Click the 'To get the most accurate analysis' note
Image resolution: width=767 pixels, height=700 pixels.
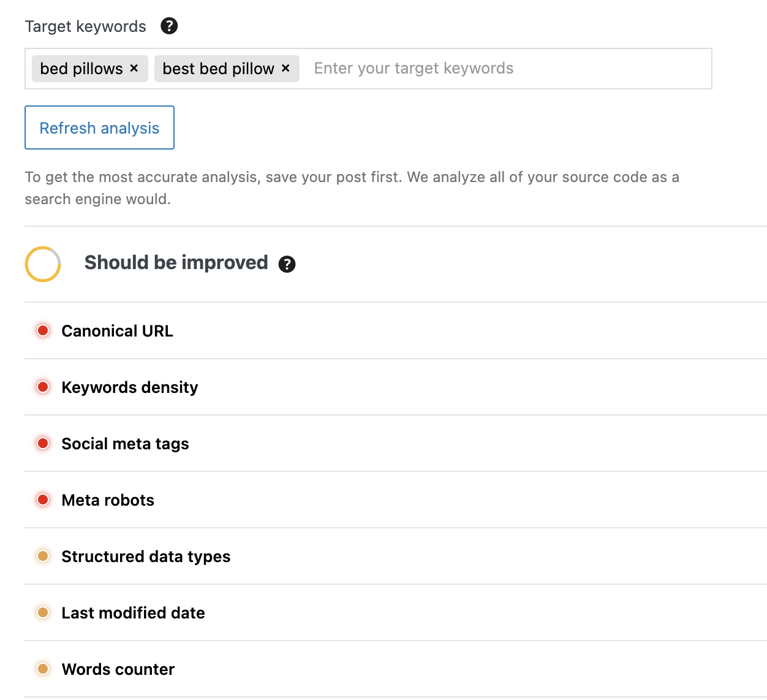pyautogui.click(x=352, y=188)
